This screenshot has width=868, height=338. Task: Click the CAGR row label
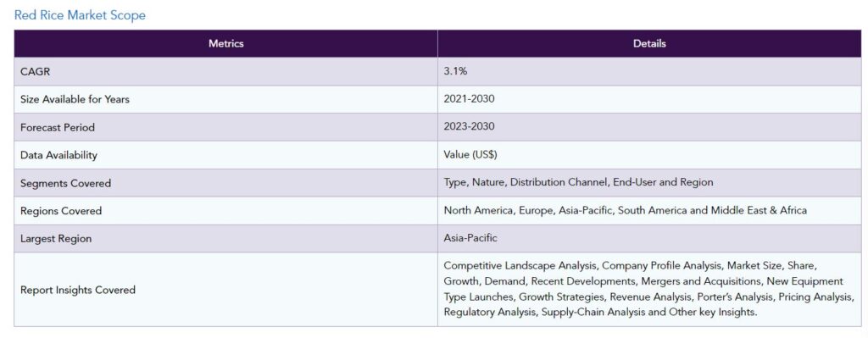coord(36,71)
